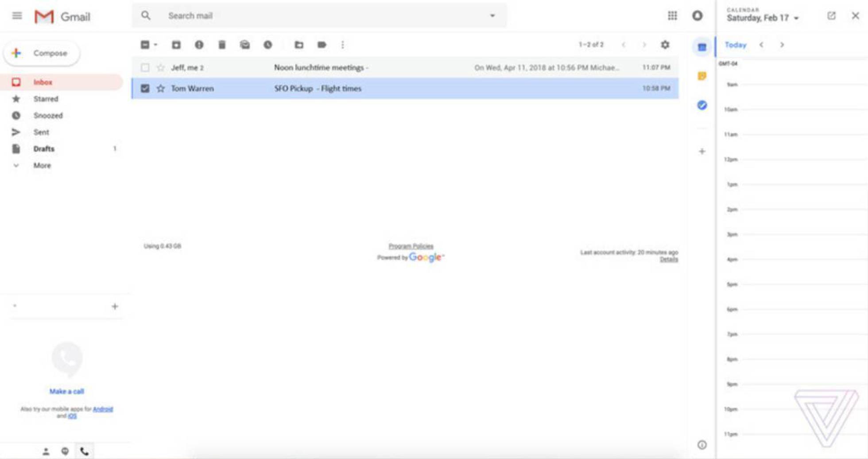
Task: Switch to the Starred mail view
Action: tap(46, 98)
